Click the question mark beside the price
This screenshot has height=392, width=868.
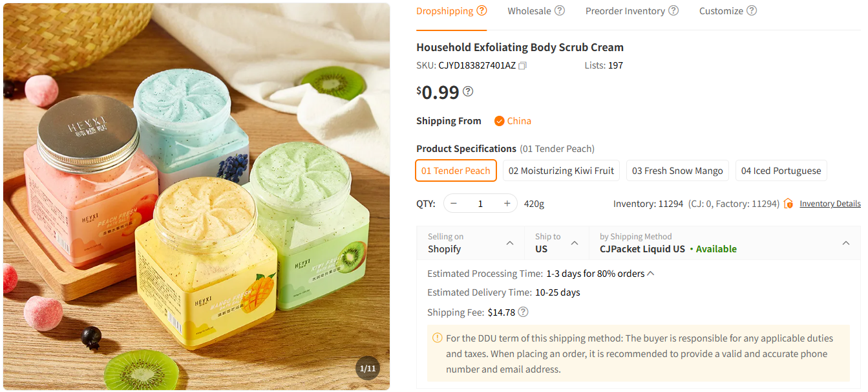[x=467, y=91]
